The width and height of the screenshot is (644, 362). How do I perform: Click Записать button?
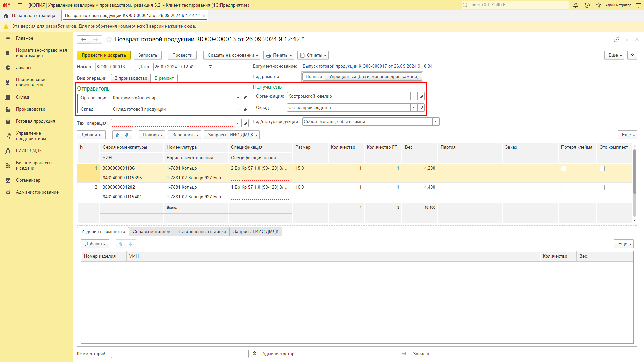[x=148, y=55]
